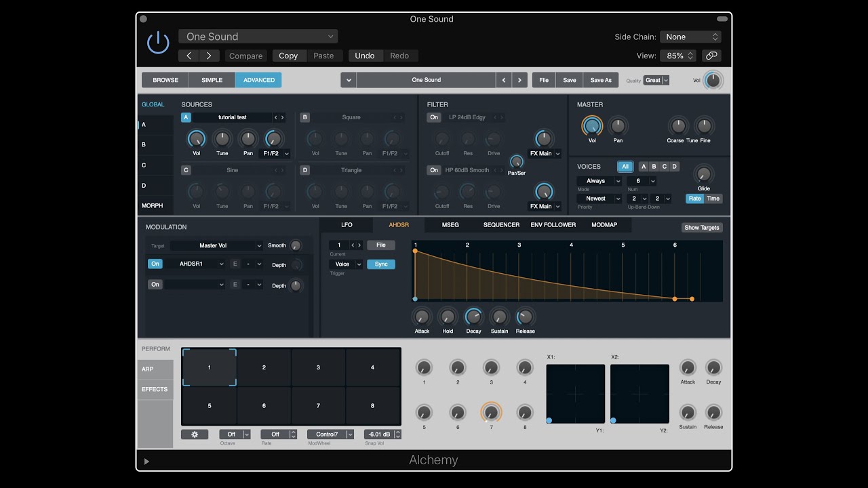Open the MSEG modulation tab
868x488 pixels.
click(x=450, y=225)
